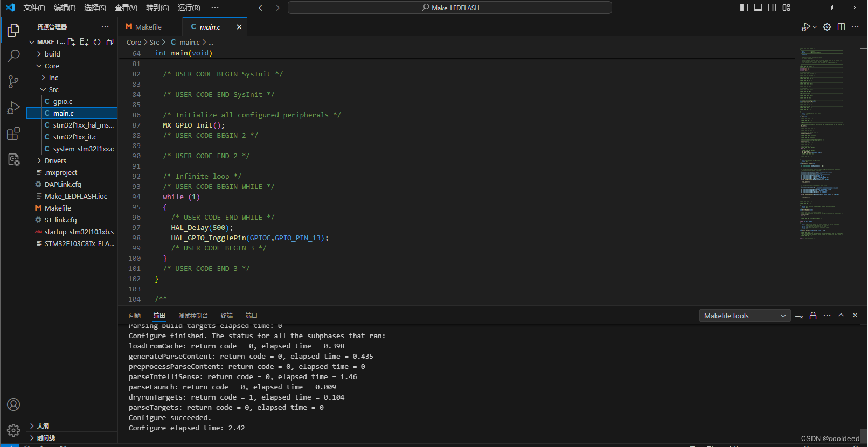Open startup_stm32f103xb.s file
The height and width of the screenshot is (447, 868).
coord(72,232)
